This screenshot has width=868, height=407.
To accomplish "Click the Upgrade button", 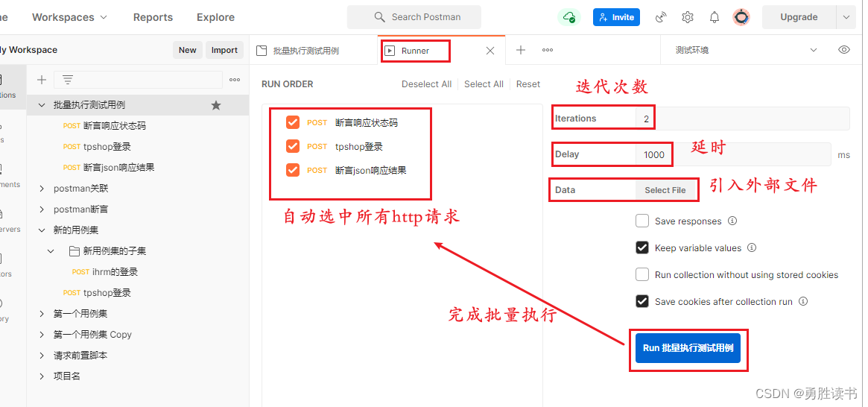I will tap(799, 17).
